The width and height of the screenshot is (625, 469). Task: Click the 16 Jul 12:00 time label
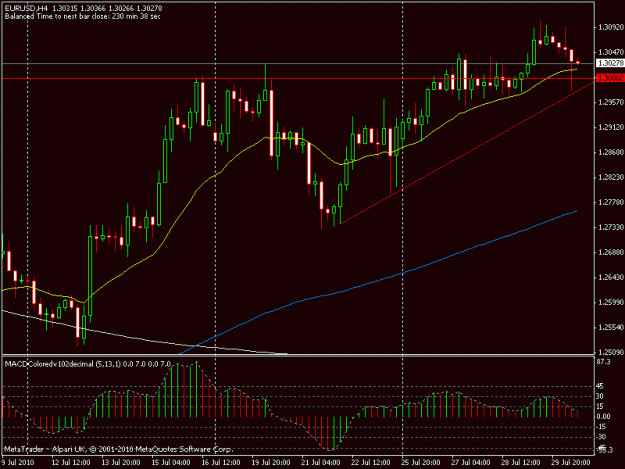pos(221,463)
